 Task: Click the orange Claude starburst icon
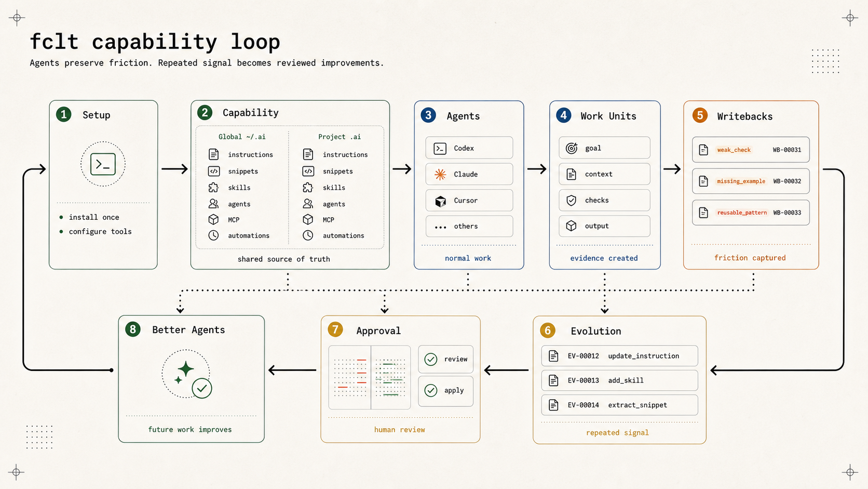440,175
